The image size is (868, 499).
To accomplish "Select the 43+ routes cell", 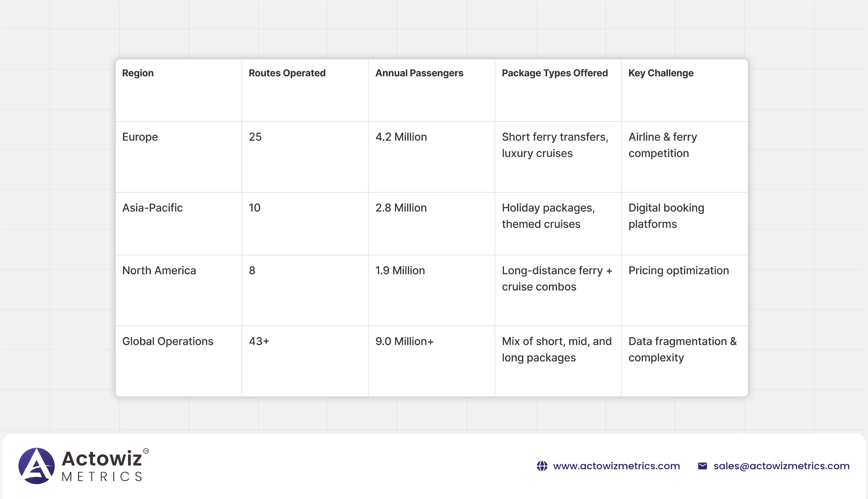I will click(259, 341).
